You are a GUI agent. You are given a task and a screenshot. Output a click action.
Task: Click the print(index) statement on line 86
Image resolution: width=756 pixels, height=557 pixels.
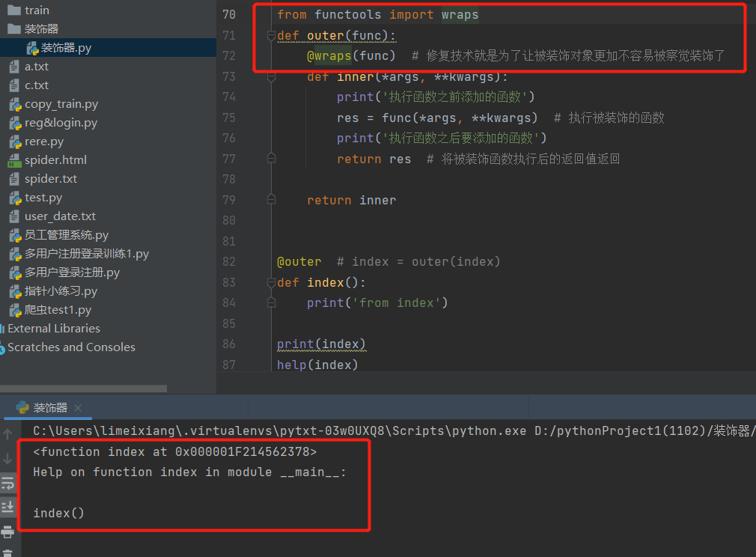(x=321, y=344)
